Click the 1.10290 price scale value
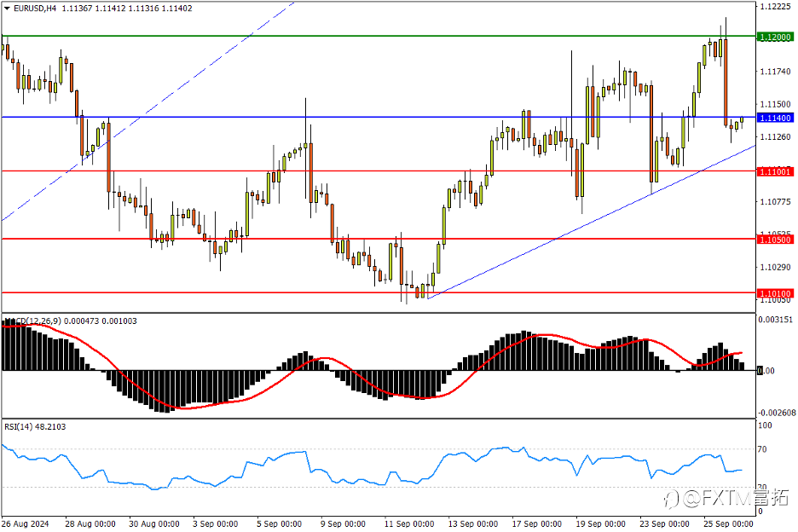Image resolution: width=798 pixels, height=532 pixels. (775, 267)
